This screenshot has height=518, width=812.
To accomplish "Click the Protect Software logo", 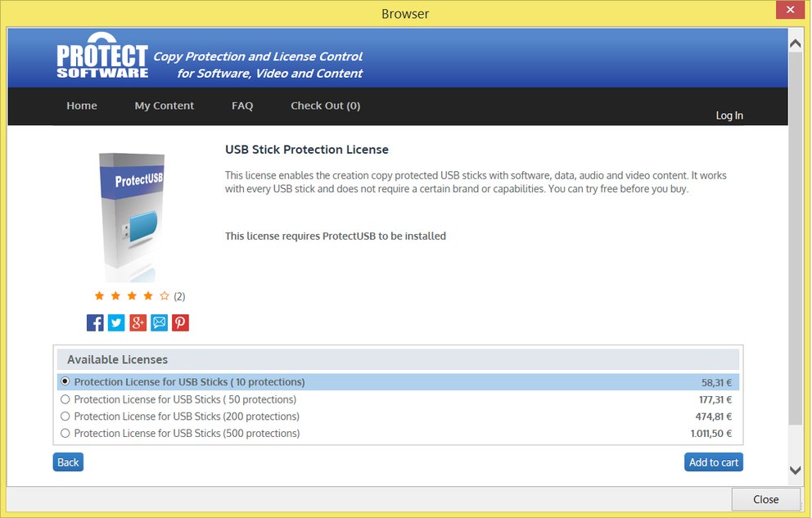I will (102, 57).
